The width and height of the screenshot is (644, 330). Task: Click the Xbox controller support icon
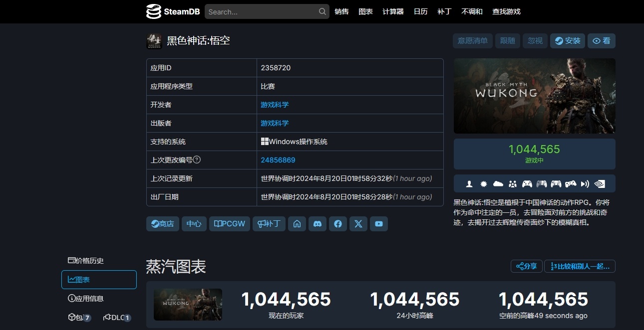tap(527, 184)
